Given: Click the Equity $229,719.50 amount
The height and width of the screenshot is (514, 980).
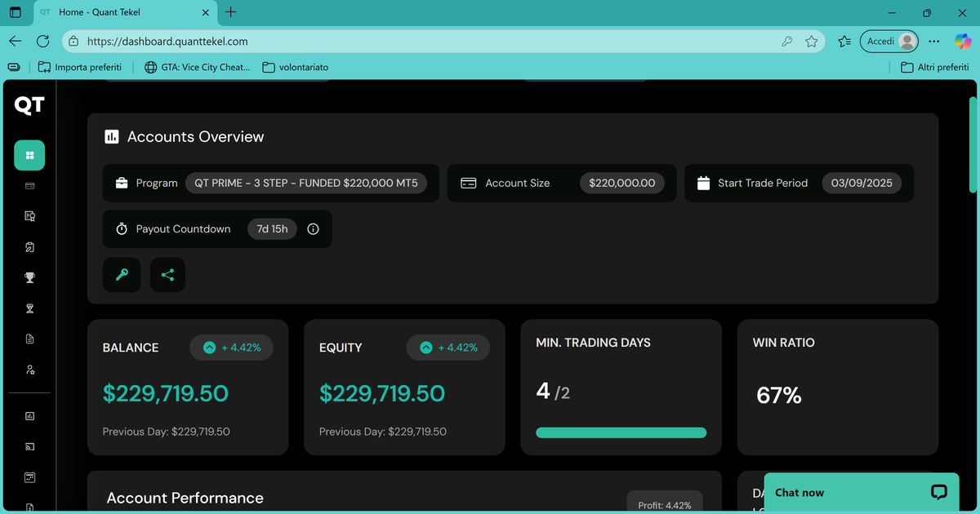Looking at the screenshot, I should [x=382, y=393].
